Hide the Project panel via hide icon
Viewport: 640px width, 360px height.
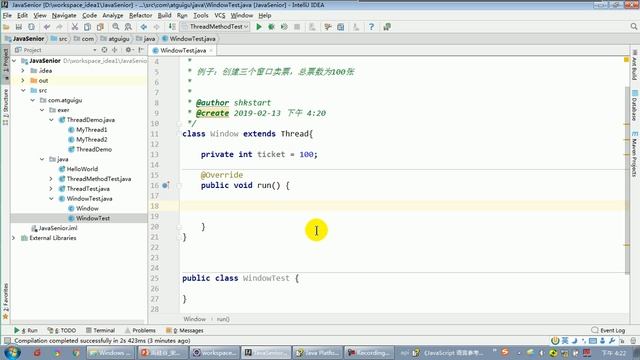click(141, 50)
